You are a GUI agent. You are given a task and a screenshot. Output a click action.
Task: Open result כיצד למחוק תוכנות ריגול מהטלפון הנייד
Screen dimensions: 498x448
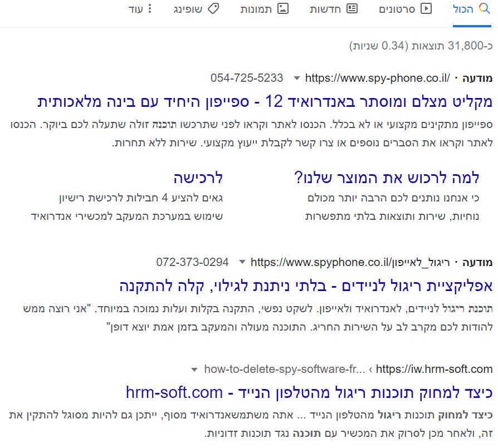309,392
